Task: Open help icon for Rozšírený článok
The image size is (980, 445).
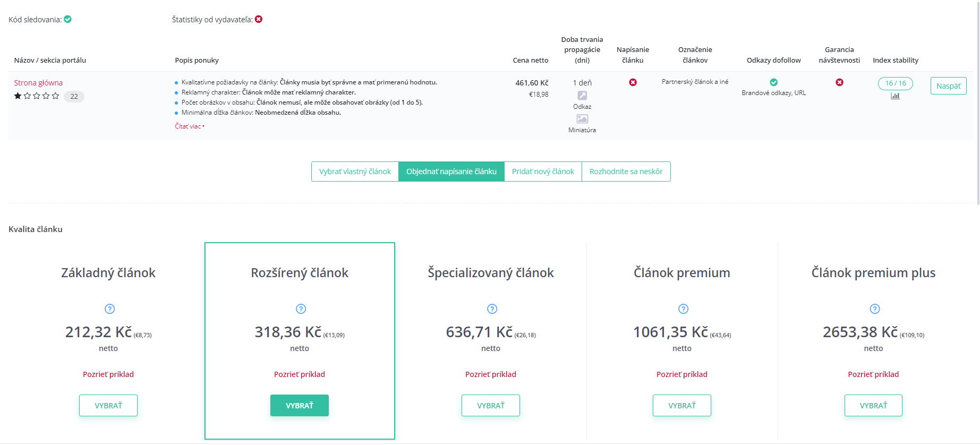Action: [301, 309]
